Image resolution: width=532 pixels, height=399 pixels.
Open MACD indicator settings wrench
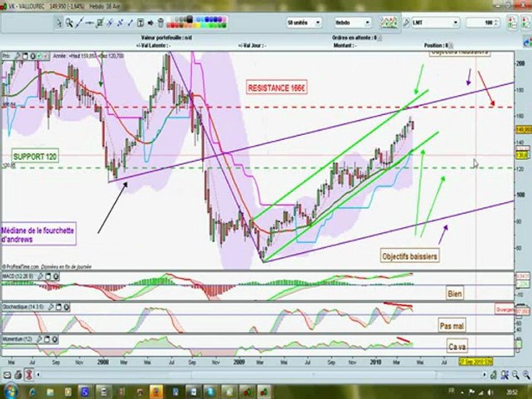40,277
